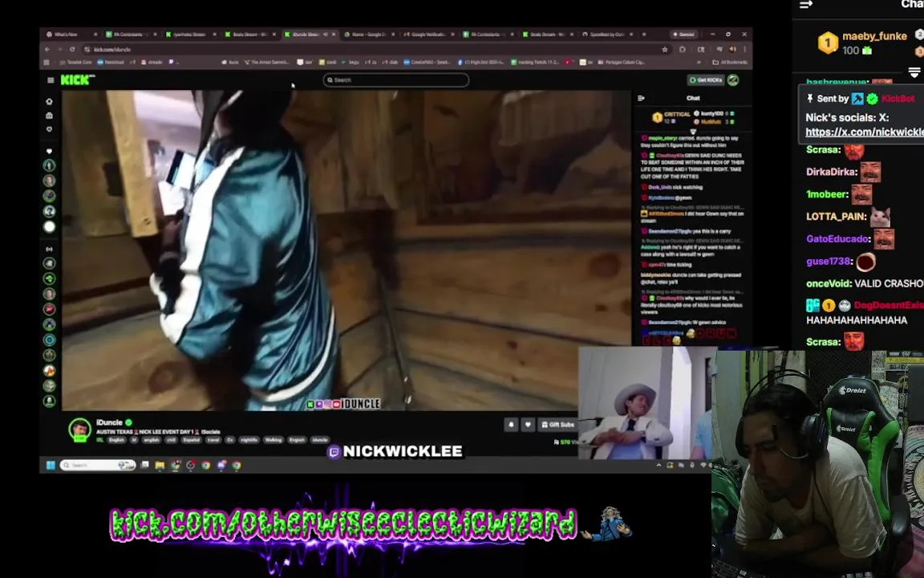924x578 pixels.
Task: Click the iDuncle channel name
Action: tap(109, 422)
